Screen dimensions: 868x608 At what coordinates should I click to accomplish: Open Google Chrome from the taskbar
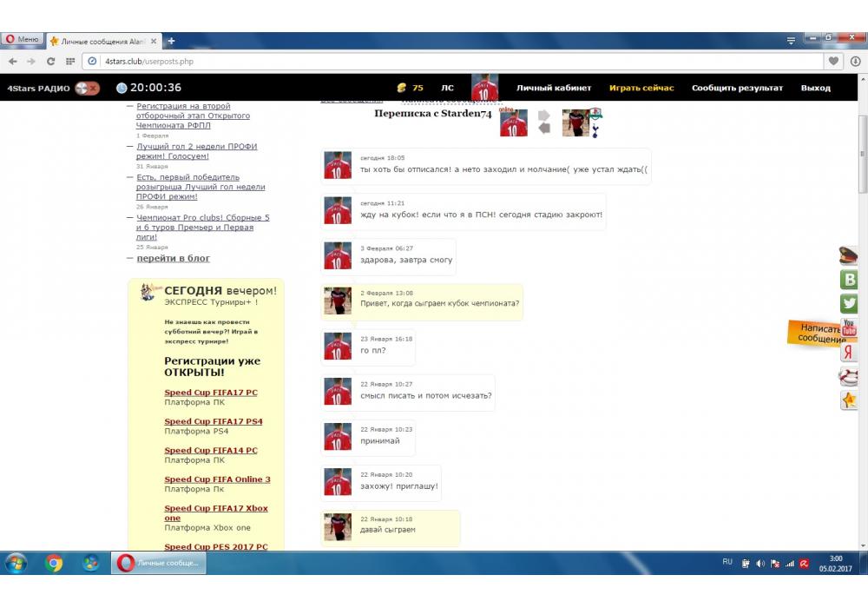(54, 563)
